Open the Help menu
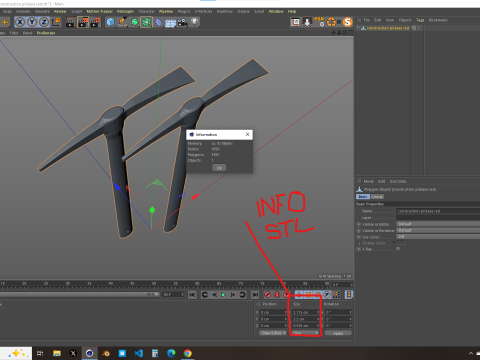 coord(292,11)
